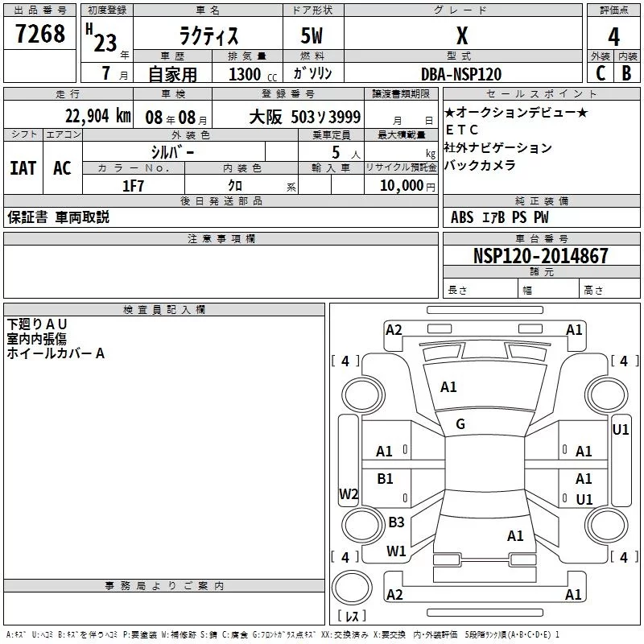Click the shift type IAT

point(23,168)
